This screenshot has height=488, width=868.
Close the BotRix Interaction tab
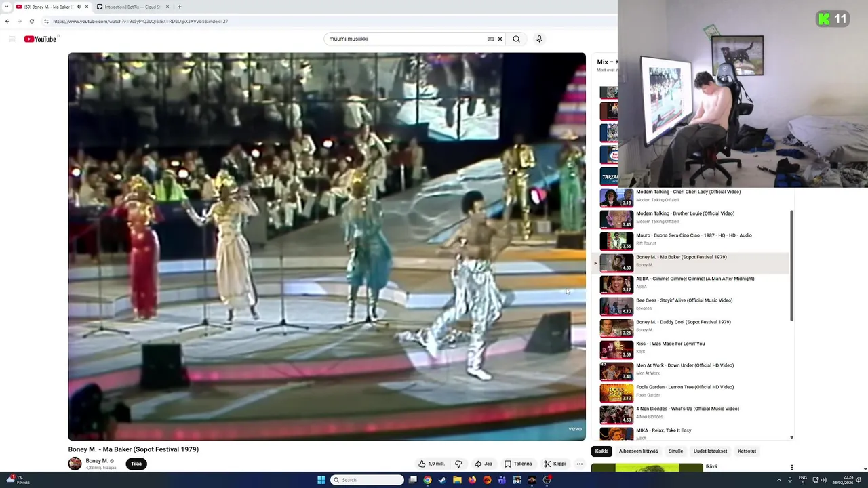pyautogui.click(x=169, y=7)
